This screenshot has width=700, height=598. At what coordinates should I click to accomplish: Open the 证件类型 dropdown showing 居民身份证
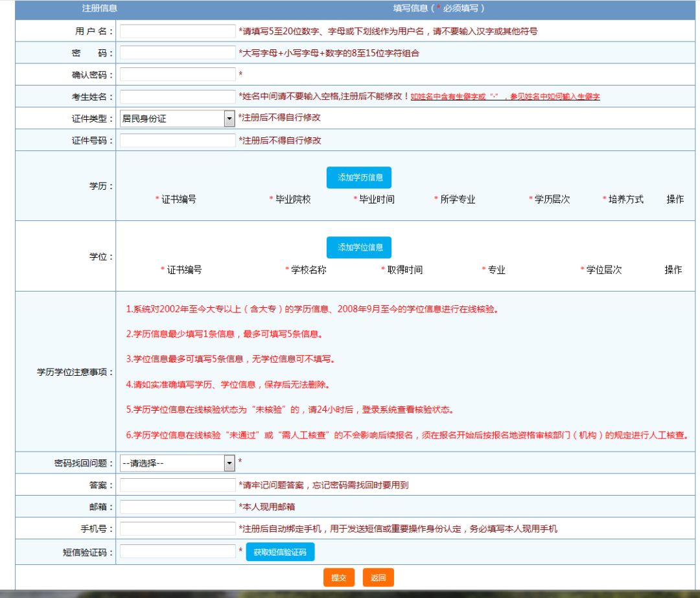click(177, 119)
